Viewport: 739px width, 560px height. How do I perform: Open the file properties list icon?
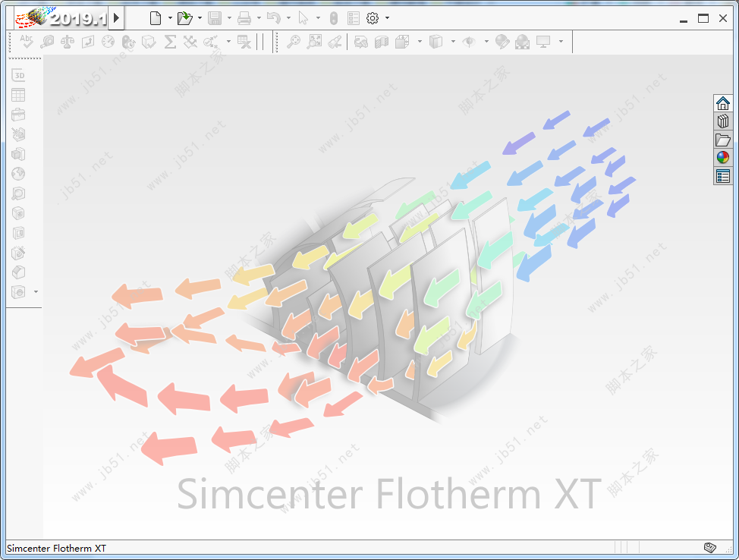point(353,18)
